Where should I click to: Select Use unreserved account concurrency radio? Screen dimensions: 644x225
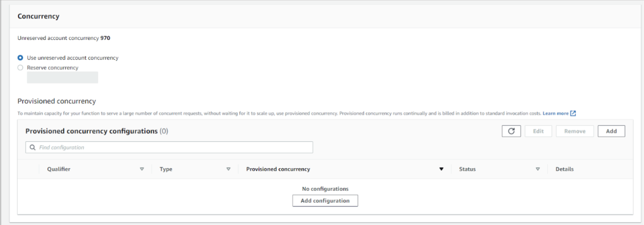click(21, 58)
